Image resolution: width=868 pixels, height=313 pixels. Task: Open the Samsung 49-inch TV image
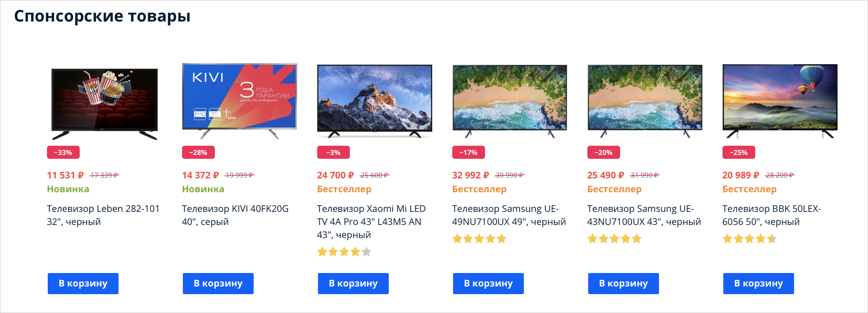click(x=510, y=101)
